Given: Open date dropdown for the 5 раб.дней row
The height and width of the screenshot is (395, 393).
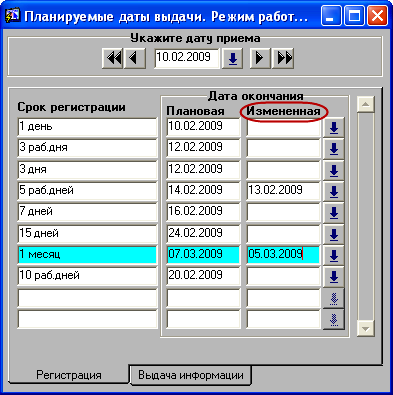Looking at the screenshot, I should [x=334, y=191].
